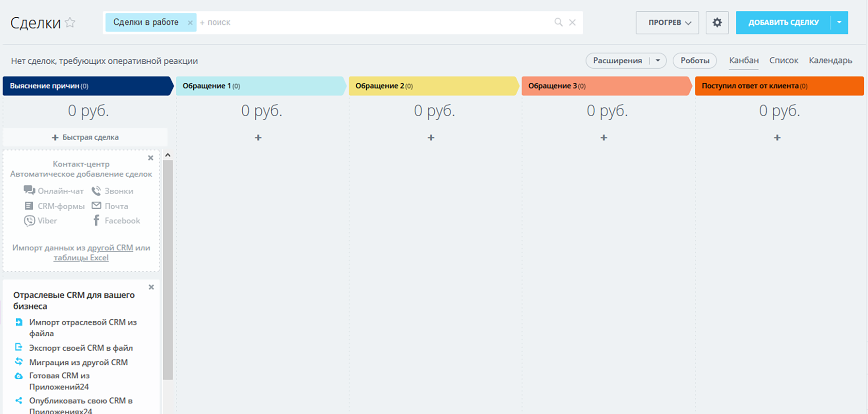Expand the ПРОГРЕВ funnel dropdown
The image size is (868, 414).
coord(667,23)
